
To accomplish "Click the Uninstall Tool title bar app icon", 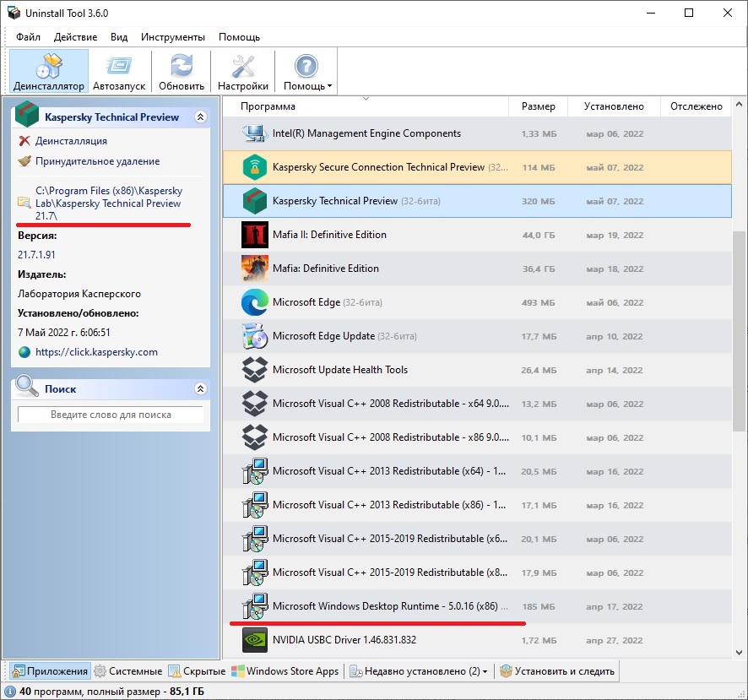I will [14, 13].
